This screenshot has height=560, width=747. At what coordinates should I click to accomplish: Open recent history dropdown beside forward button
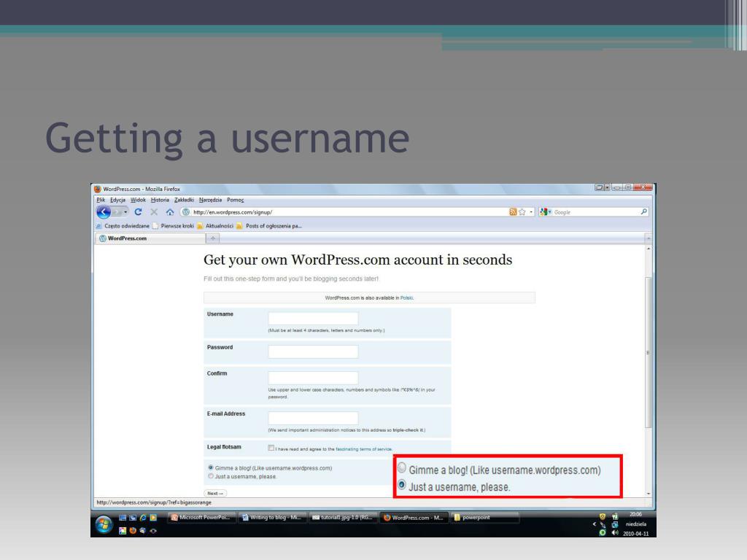(x=125, y=212)
